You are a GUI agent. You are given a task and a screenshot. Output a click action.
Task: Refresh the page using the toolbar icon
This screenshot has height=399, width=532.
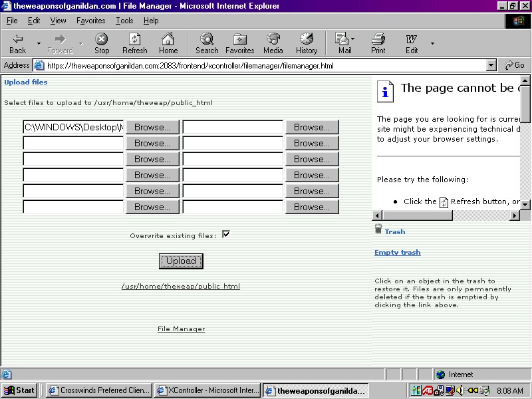tap(135, 44)
